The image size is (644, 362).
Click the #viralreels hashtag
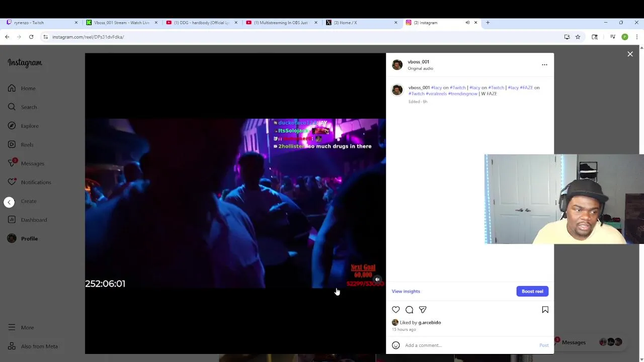click(x=436, y=94)
